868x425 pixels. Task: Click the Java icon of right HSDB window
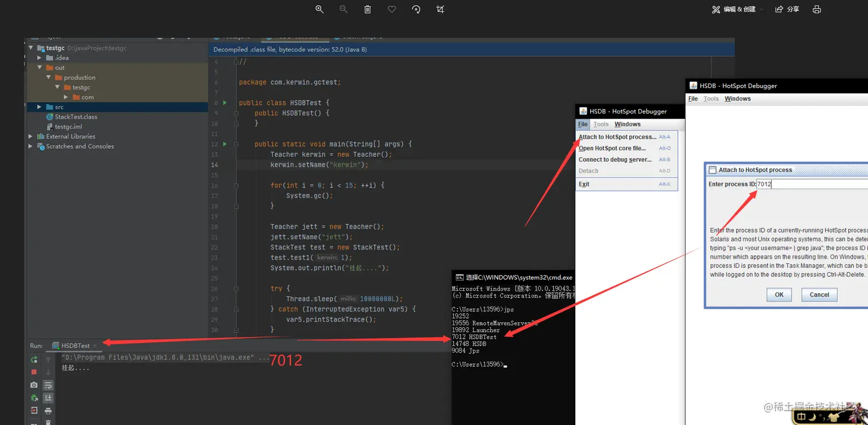693,86
